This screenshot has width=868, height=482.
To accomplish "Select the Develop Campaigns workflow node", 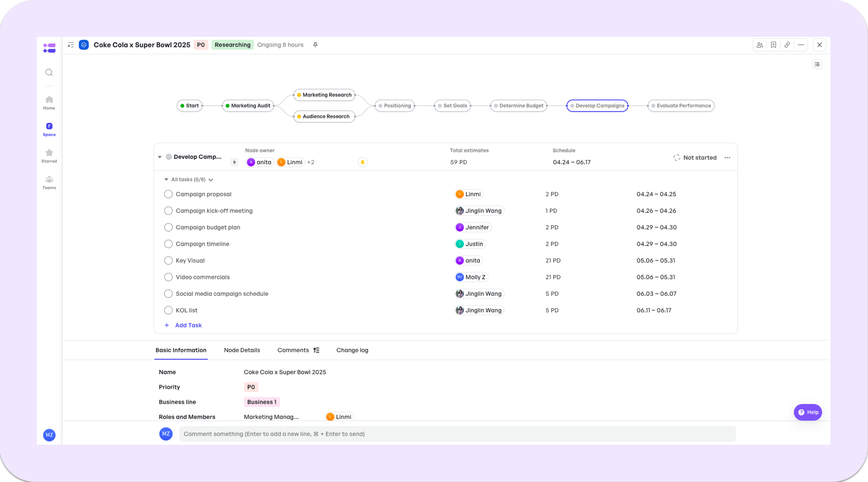I will 597,105.
